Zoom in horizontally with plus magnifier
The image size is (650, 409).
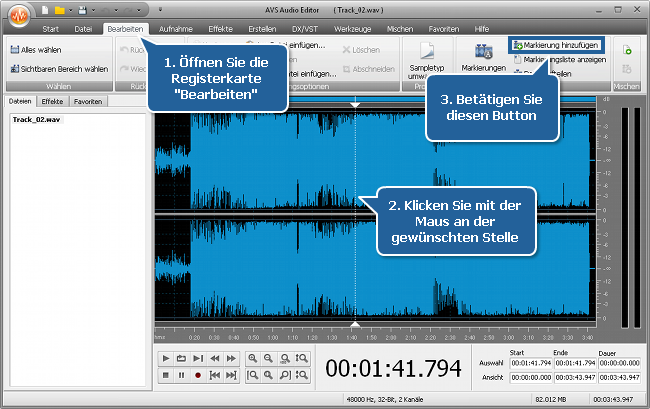(252, 358)
